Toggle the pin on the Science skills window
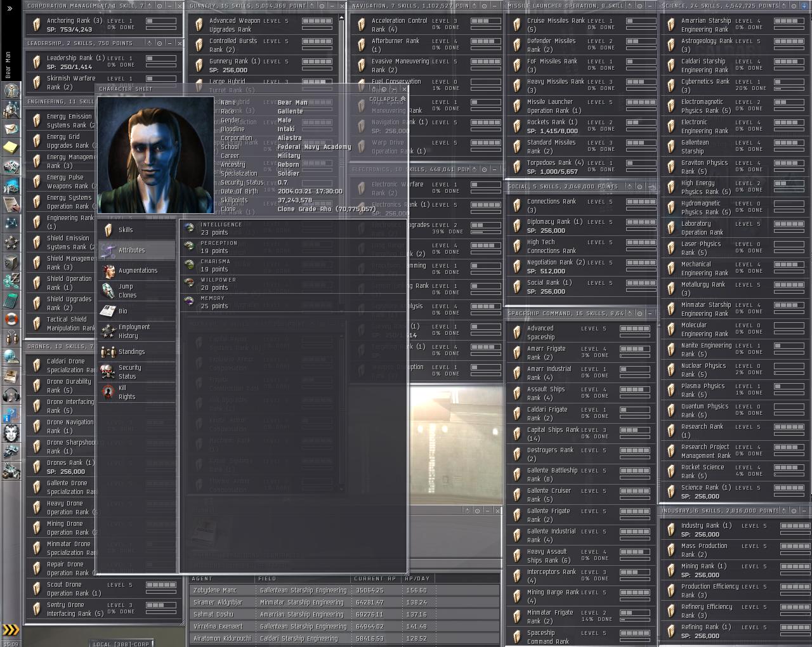 [783, 6]
